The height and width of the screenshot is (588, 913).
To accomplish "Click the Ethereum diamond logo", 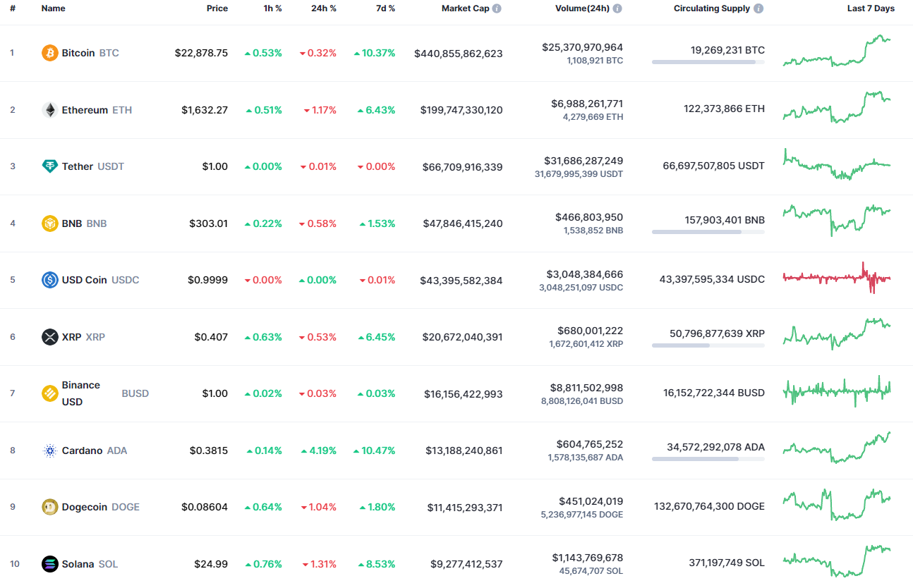I will pos(49,109).
